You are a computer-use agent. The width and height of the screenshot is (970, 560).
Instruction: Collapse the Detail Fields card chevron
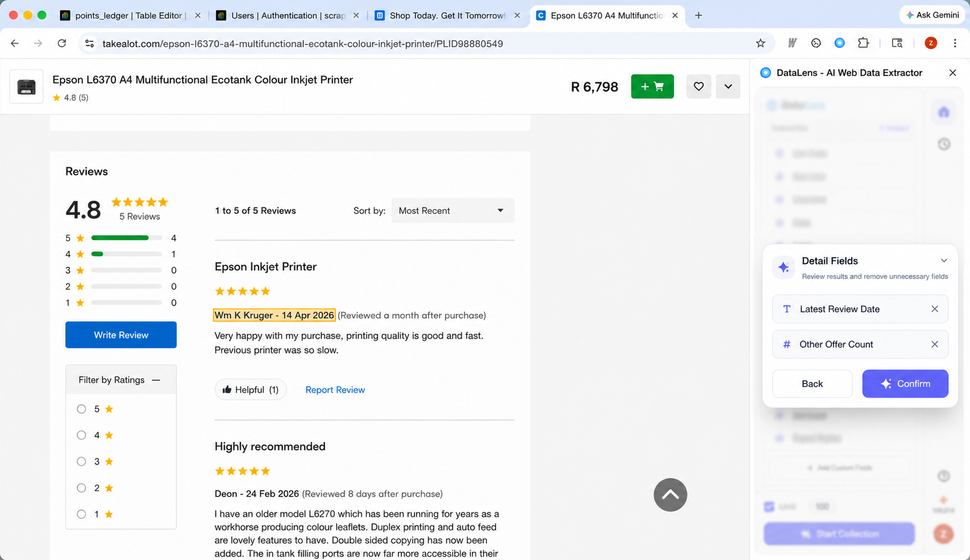944,260
